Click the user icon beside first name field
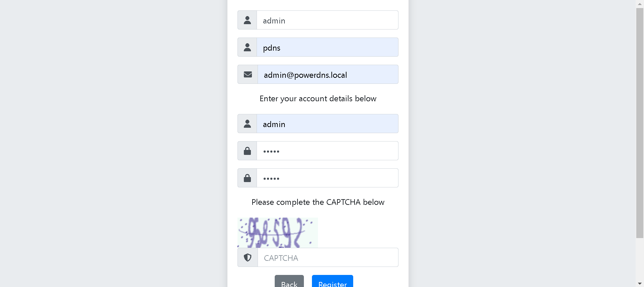644x287 pixels. tap(247, 20)
